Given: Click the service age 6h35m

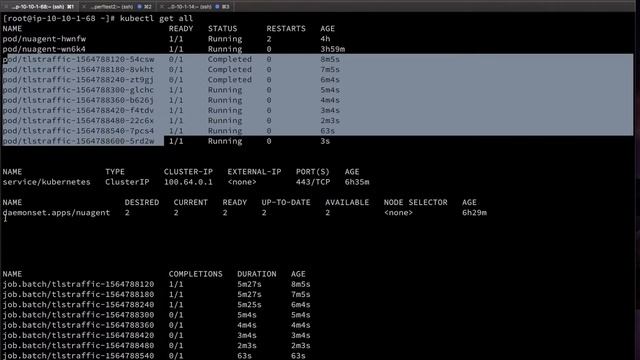Looking at the screenshot, I should point(357,182).
